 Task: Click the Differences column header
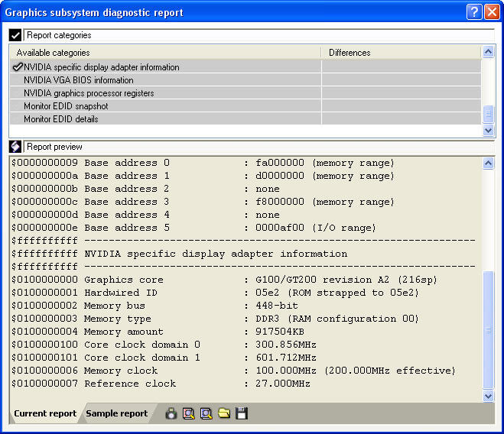pyautogui.click(x=402, y=53)
